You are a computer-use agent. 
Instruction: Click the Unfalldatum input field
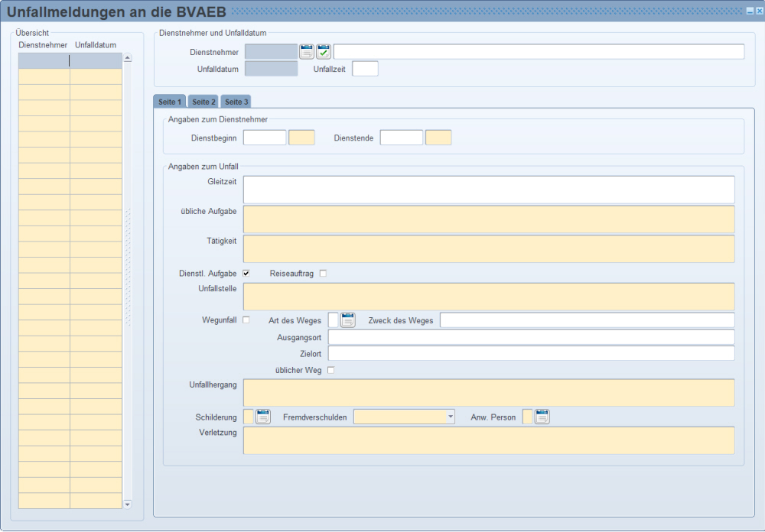272,69
